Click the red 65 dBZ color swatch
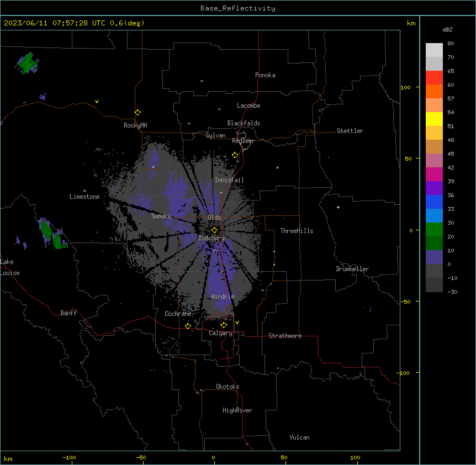This screenshot has width=476, height=465. tap(434, 77)
